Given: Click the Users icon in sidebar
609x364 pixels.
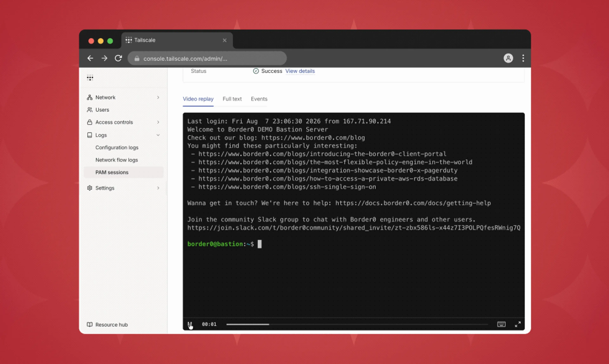Looking at the screenshot, I should [x=89, y=110].
